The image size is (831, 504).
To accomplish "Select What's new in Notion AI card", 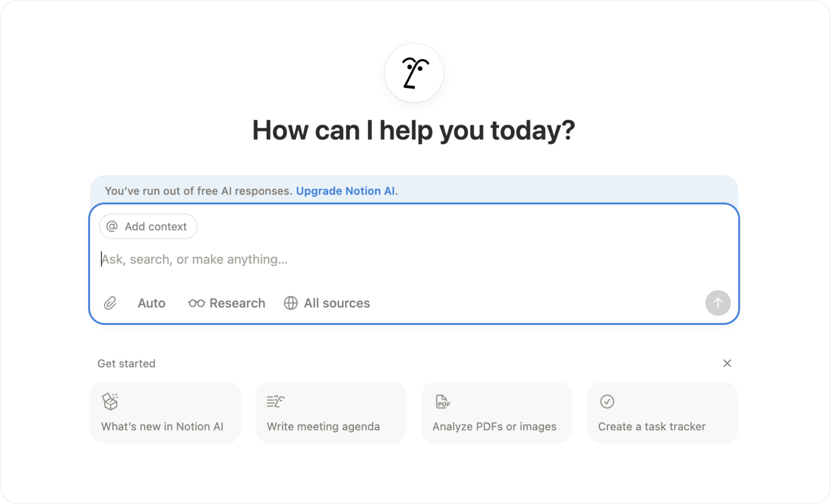I will coord(165,412).
